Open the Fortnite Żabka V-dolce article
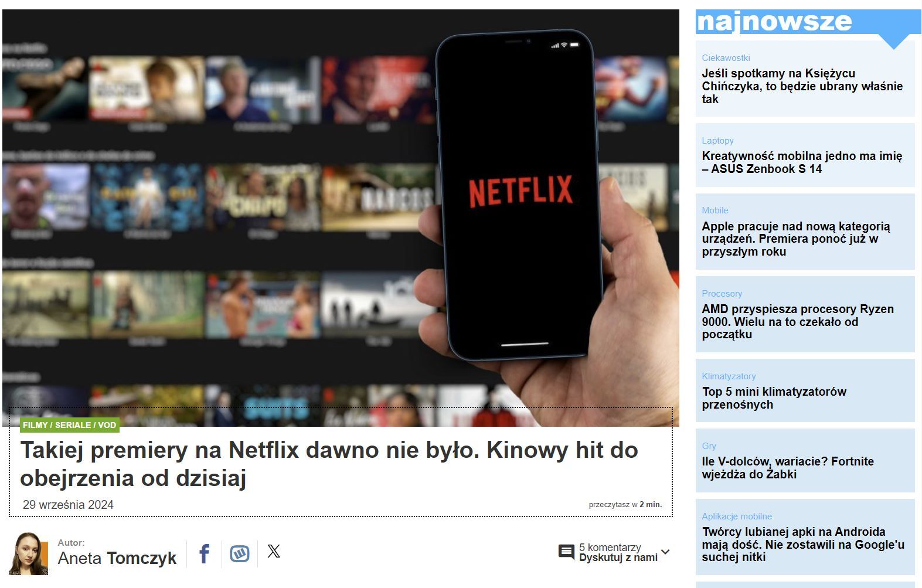Screen dimensions: 922x588 [787, 468]
